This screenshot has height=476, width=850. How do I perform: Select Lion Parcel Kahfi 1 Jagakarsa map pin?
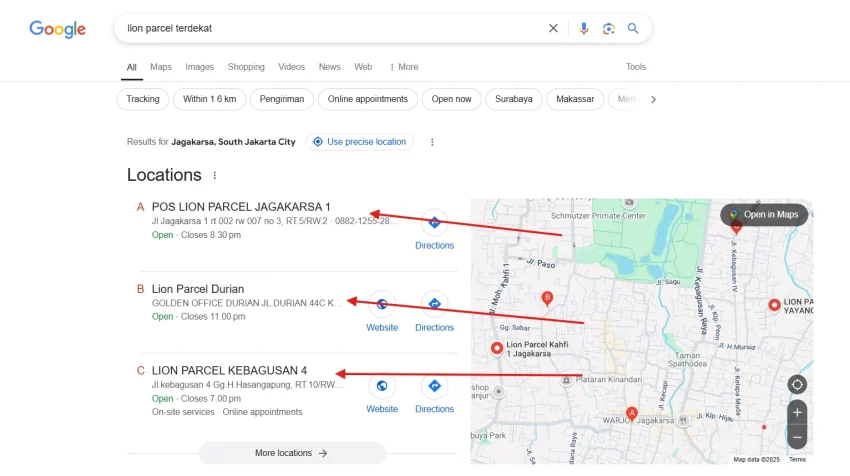[x=497, y=349]
